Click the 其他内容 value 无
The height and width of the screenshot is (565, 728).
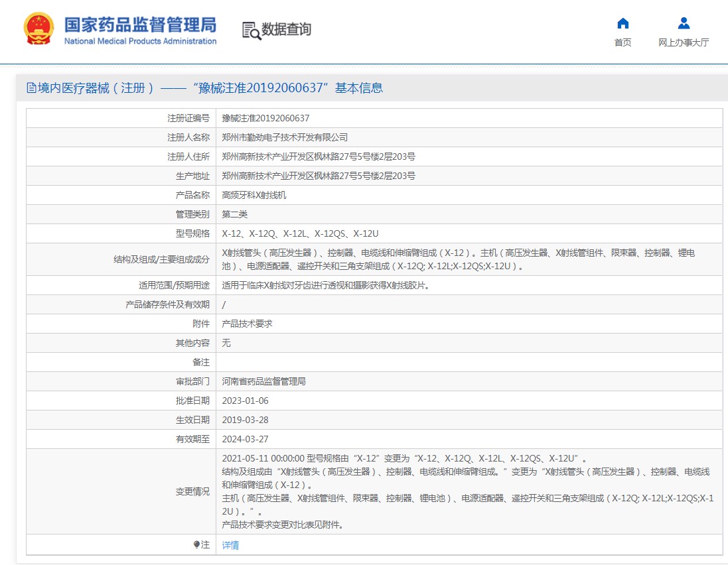pyautogui.click(x=226, y=343)
